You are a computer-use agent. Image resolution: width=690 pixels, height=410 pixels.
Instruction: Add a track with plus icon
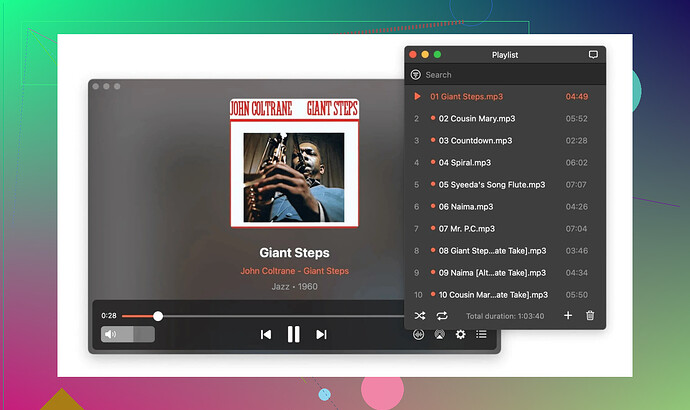[x=568, y=315]
